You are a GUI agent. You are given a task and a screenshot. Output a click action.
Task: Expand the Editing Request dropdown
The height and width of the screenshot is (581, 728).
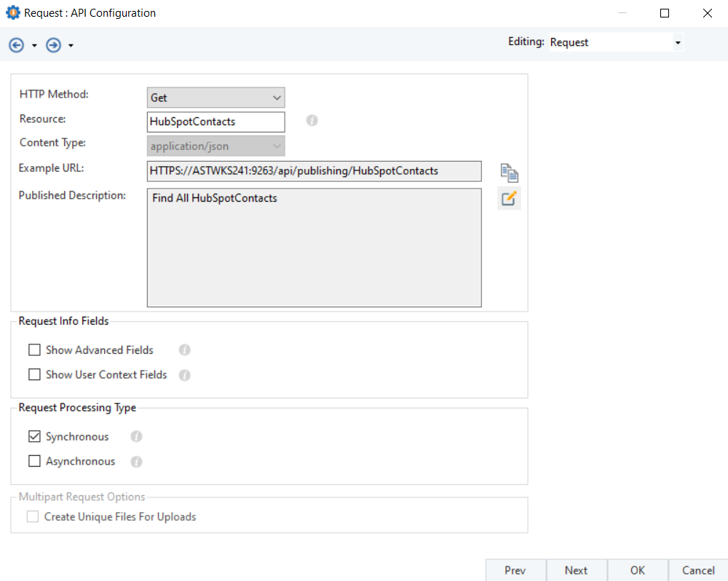coord(615,42)
